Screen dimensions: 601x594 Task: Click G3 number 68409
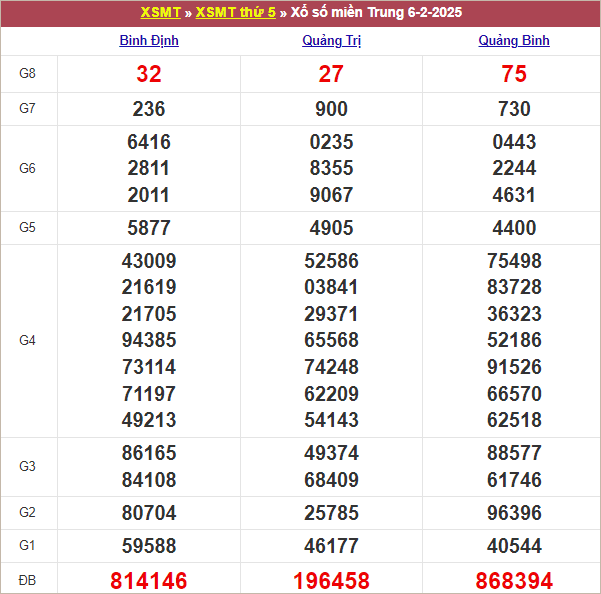(331, 480)
